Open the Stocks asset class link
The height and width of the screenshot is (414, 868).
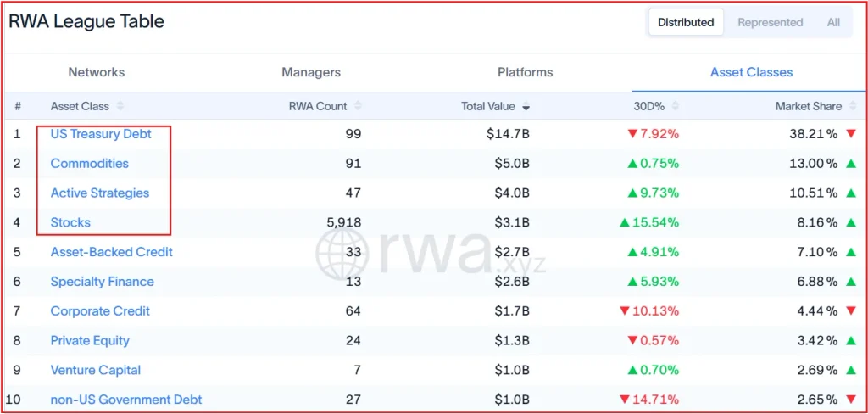click(70, 222)
